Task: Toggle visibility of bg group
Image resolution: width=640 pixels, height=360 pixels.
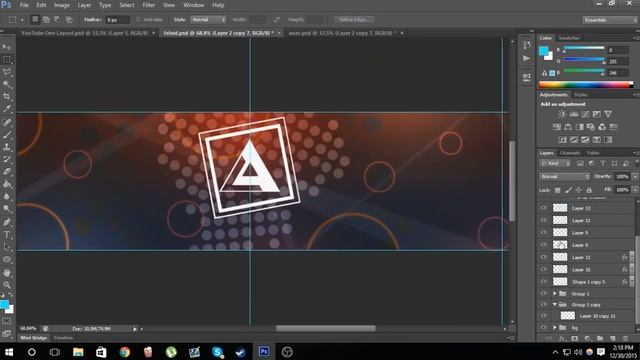Action: tap(543, 327)
